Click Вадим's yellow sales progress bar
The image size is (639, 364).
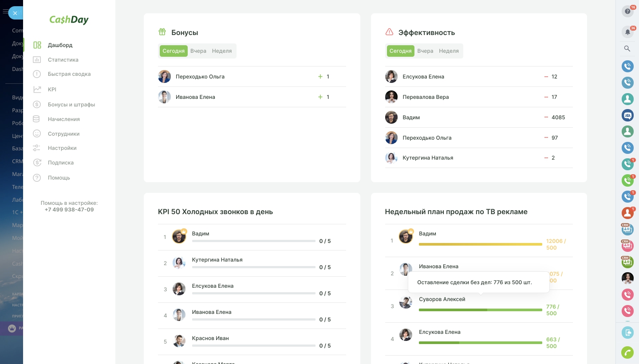tap(480, 244)
